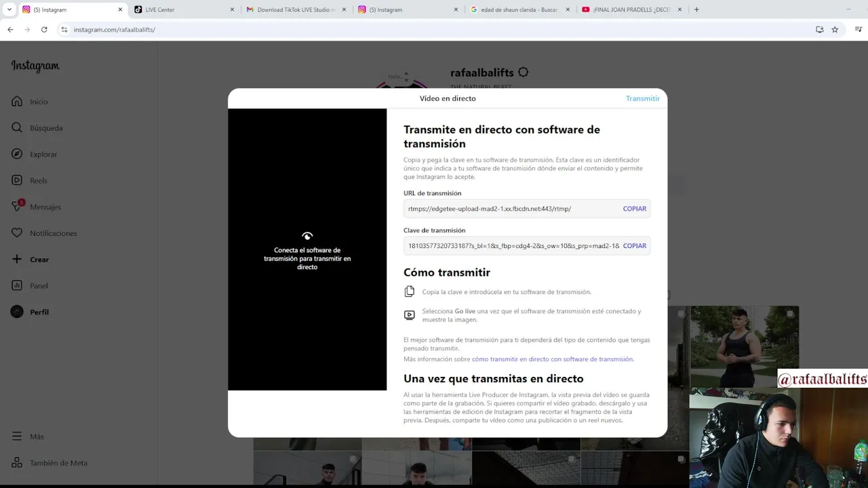Click the Transmitir button

pyautogui.click(x=643, y=98)
